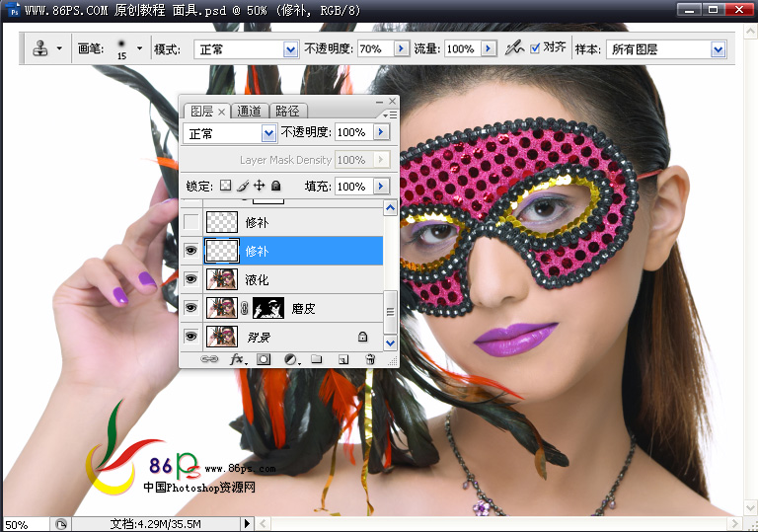Screen dimensions: 758x532
Task: Switch to the 路径 (Paths) tab
Action: pos(287,111)
